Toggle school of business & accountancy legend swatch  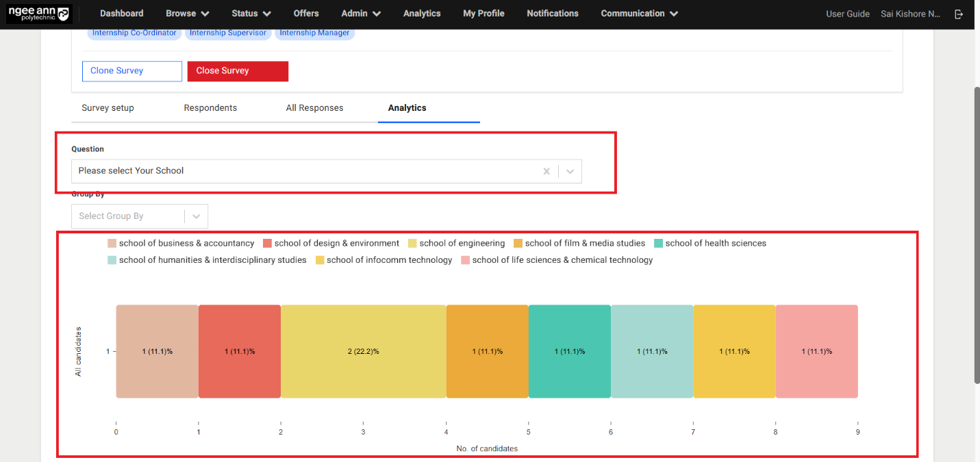click(112, 244)
